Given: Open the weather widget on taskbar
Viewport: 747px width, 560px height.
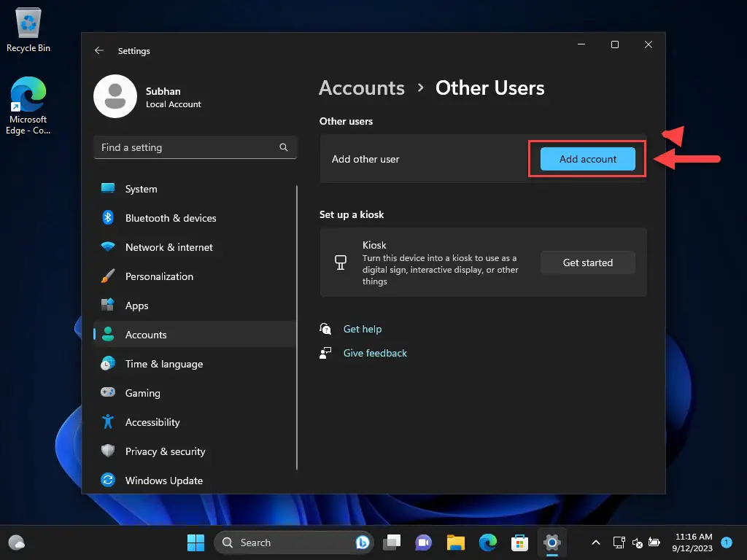Looking at the screenshot, I should pos(17,542).
